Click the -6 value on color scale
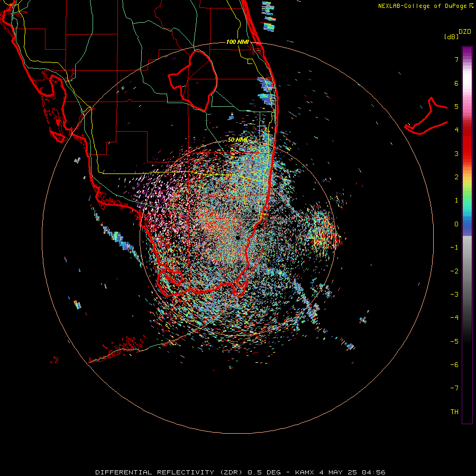 [x=454, y=365]
